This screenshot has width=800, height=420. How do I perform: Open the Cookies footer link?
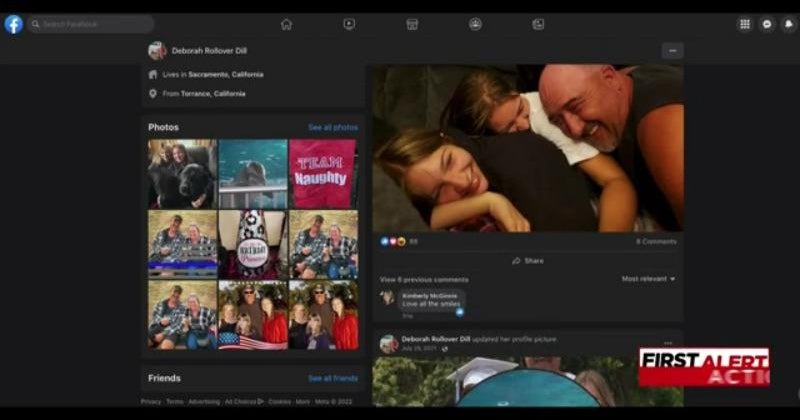pyautogui.click(x=279, y=402)
